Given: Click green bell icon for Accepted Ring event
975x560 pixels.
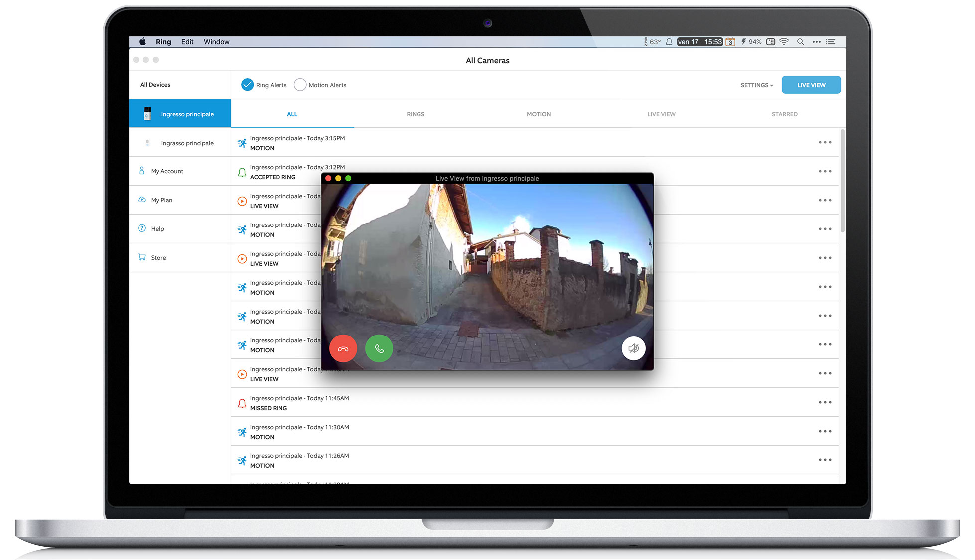Looking at the screenshot, I should pos(242,172).
